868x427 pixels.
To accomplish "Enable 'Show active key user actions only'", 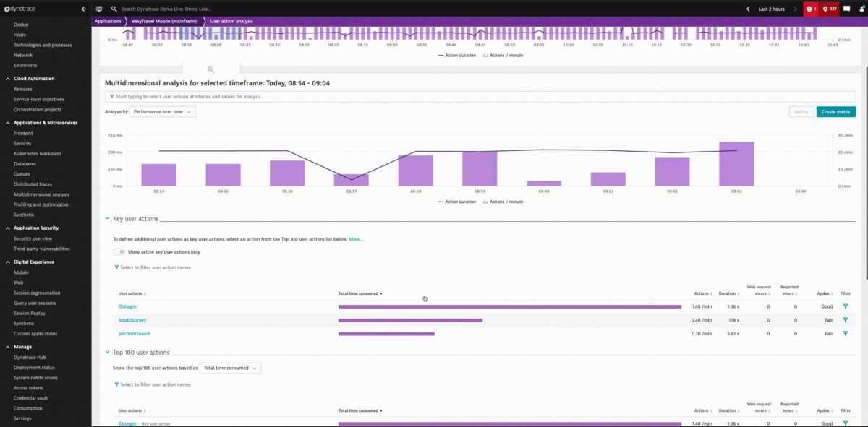I will pyautogui.click(x=118, y=251).
